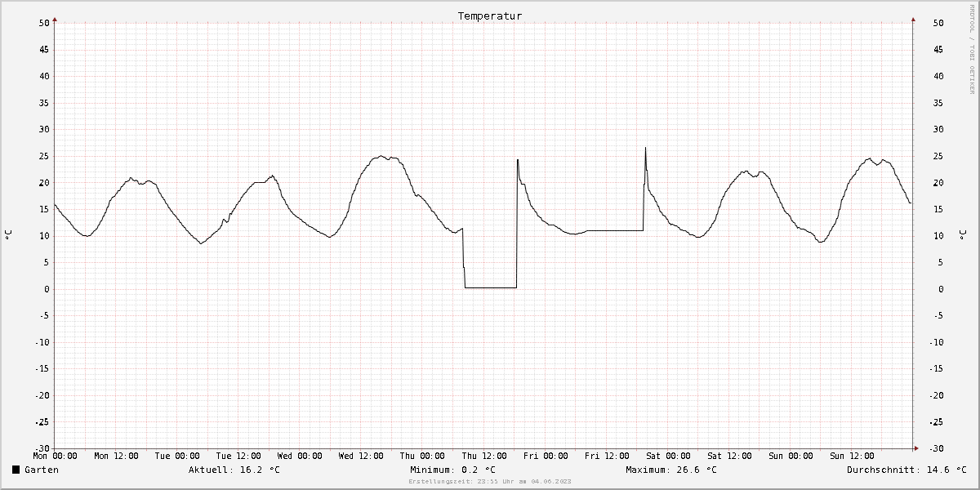Select the 'Maximum: 26.6 °C' value
980x490 pixels.
click(671, 470)
